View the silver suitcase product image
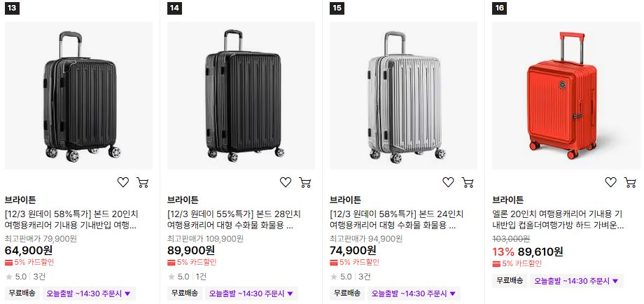644x304 pixels. pyautogui.click(x=403, y=96)
